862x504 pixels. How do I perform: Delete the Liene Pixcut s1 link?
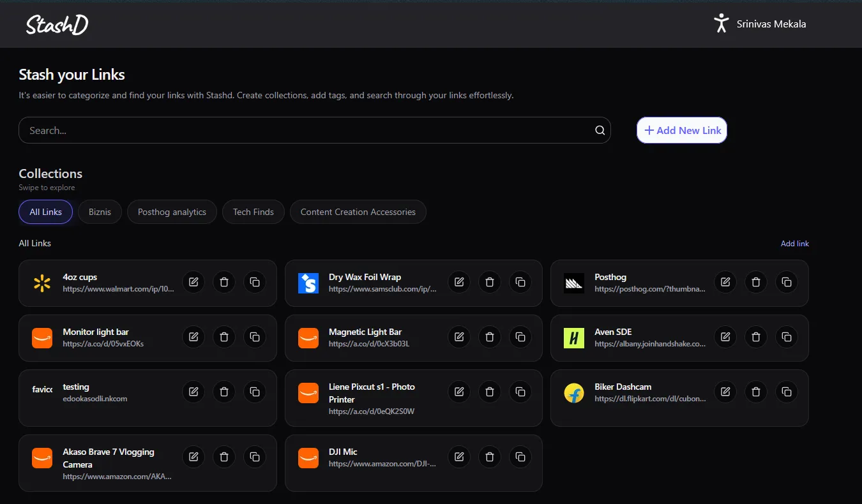point(490,392)
